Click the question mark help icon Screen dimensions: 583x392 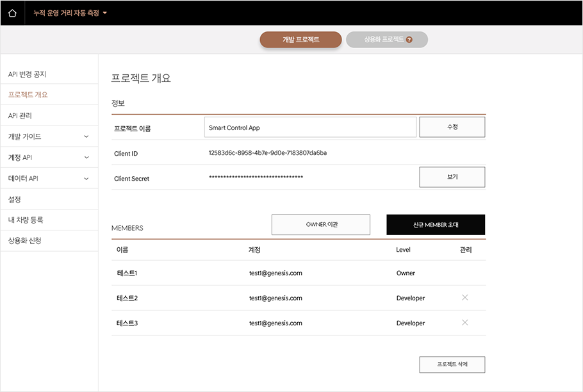(x=409, y=40)
